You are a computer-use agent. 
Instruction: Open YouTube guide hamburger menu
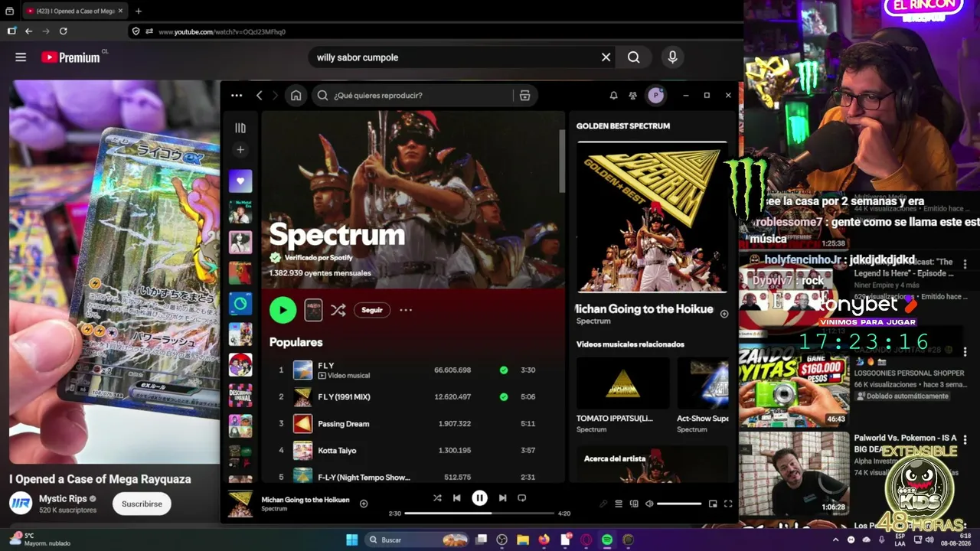click(21, 57)
